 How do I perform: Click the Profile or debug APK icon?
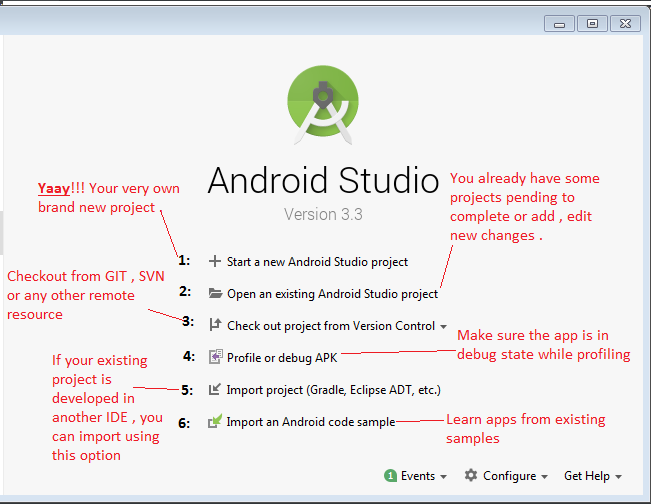pos(215,357)
